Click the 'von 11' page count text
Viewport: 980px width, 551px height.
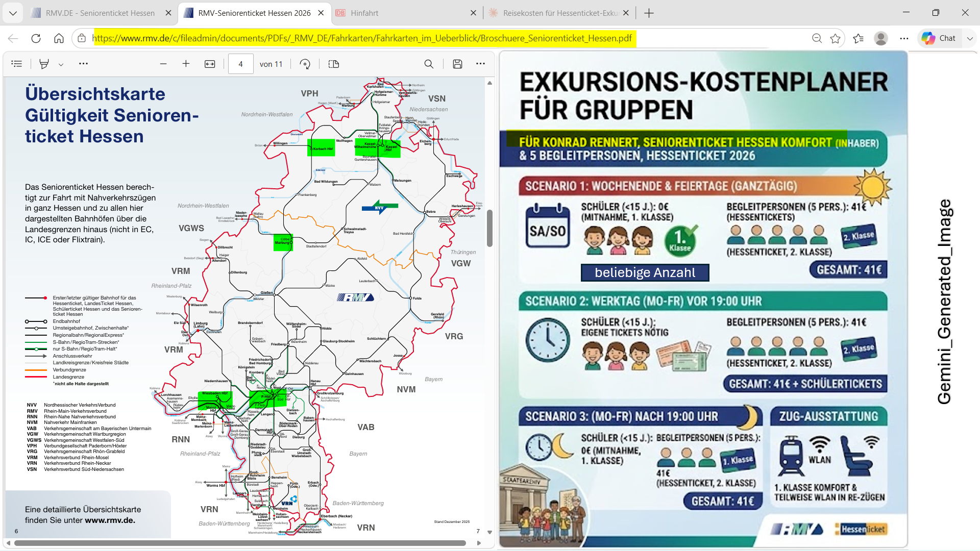pyautogui.click(x=271, y=64)
